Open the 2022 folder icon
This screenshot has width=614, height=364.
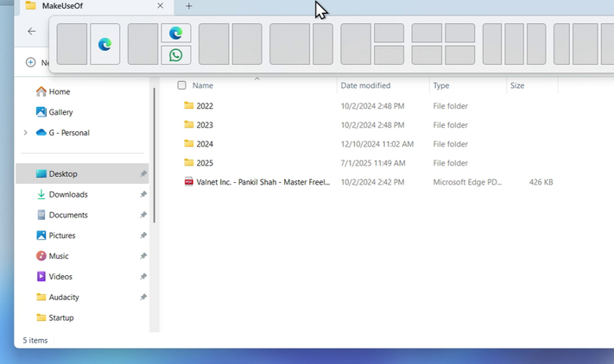(189, 106)
